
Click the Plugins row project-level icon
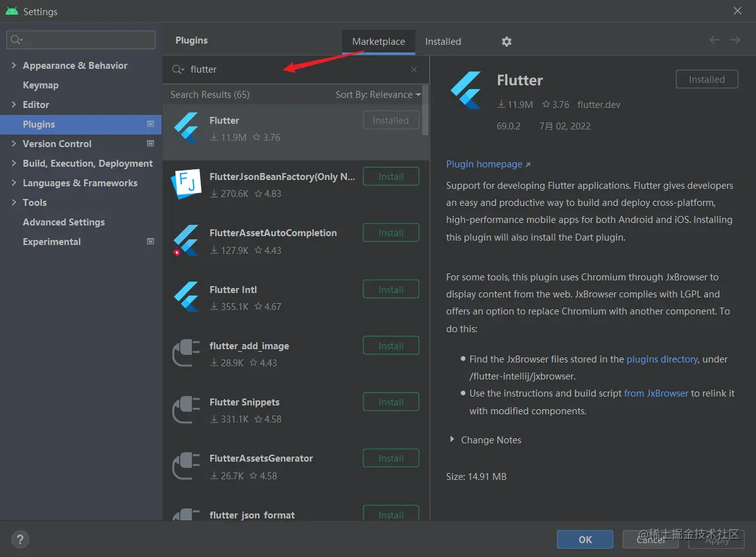(150, 124)
